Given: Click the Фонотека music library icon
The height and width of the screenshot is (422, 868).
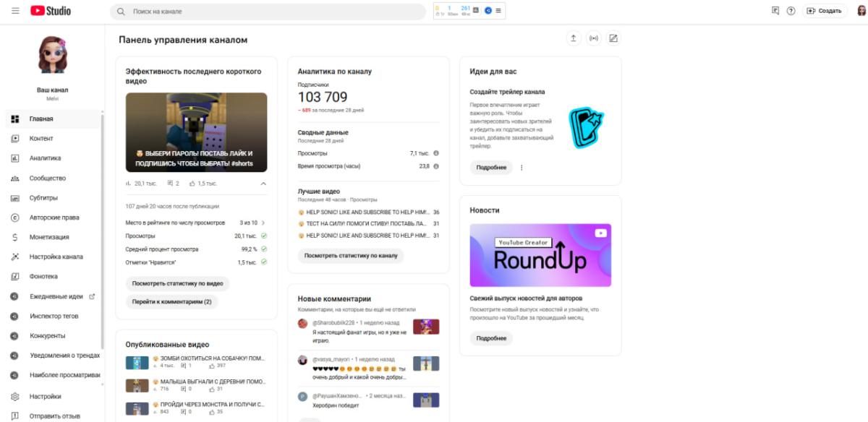Looking at the screenshot, I should point(14,276).
